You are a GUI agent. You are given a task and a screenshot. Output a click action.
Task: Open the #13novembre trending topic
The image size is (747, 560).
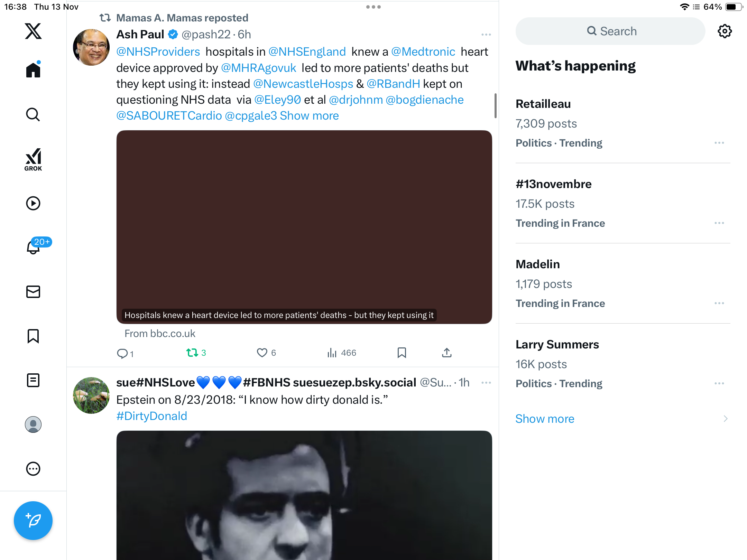point(553,184)
